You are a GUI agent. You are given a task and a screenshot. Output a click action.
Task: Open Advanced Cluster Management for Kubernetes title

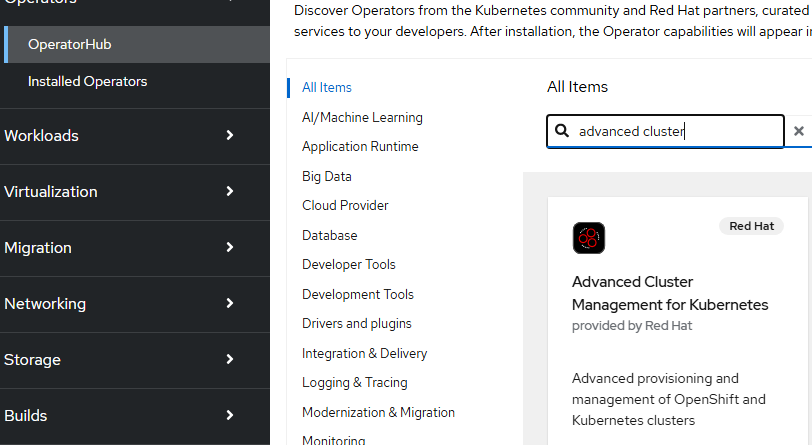[x=670, y=293]
